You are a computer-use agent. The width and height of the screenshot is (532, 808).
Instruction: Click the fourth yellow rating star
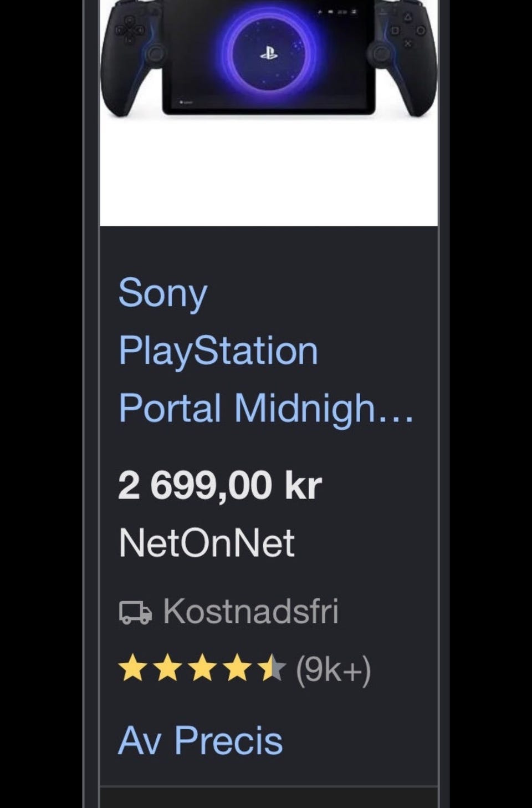click(x=238, y=668)
